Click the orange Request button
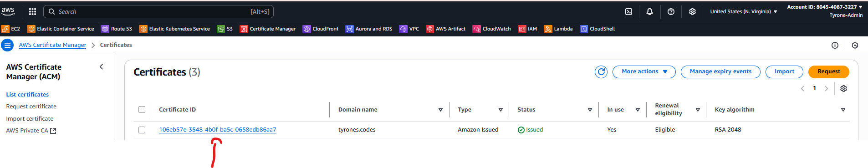 [x=828, y=72]
